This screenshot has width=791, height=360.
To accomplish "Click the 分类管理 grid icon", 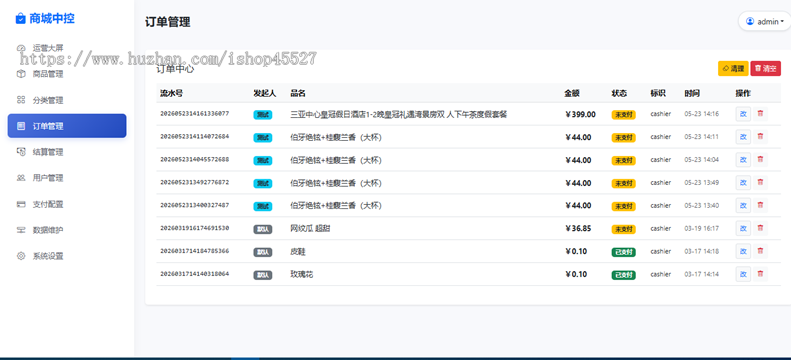I will pos(21,100).
